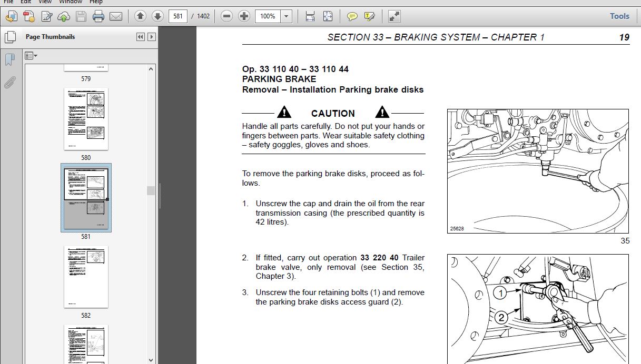The width and height of the screenshot is (641, 364).
Task: Open the Tools pane
Action: (x=619, y=16)
